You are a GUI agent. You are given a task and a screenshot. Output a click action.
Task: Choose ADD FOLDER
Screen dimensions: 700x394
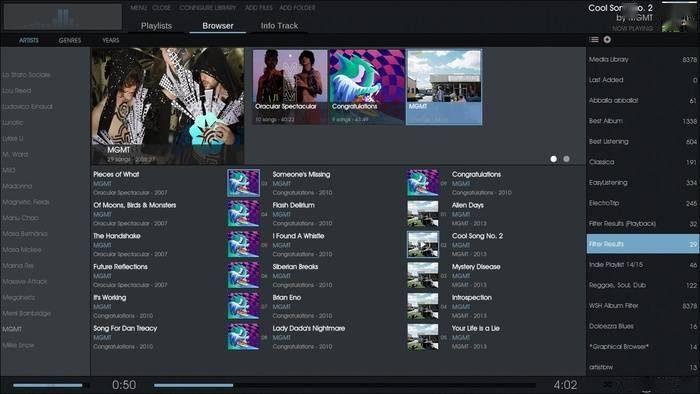point(297,8)
